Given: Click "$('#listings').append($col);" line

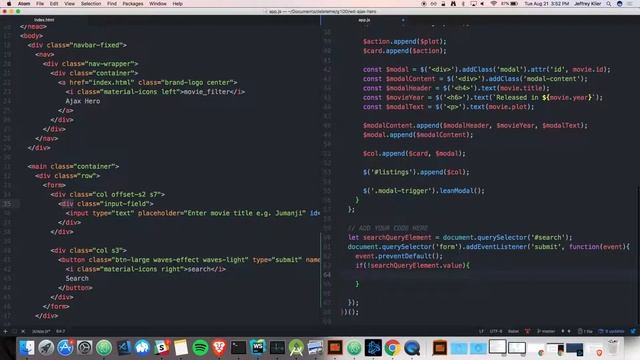Looking at the screenshot, I should point(416,172).
